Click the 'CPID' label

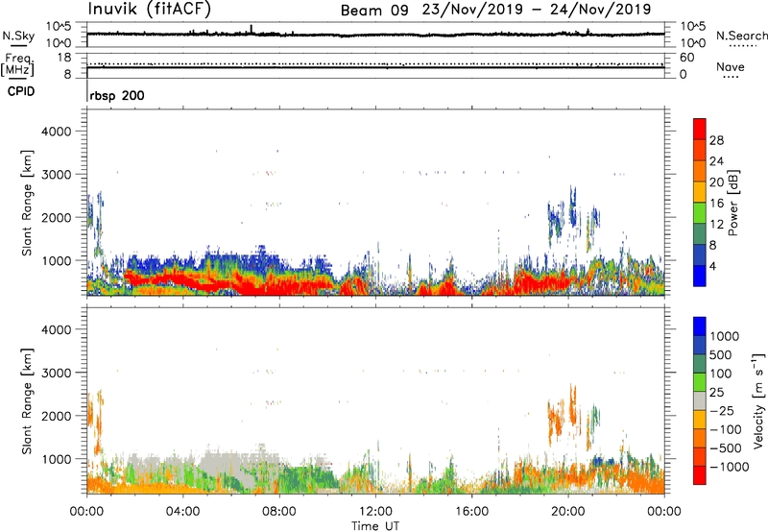point(21,91)
